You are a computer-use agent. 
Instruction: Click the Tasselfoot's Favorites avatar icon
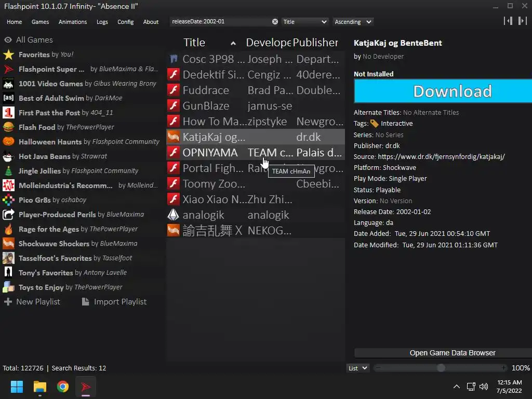coord(8,258)
